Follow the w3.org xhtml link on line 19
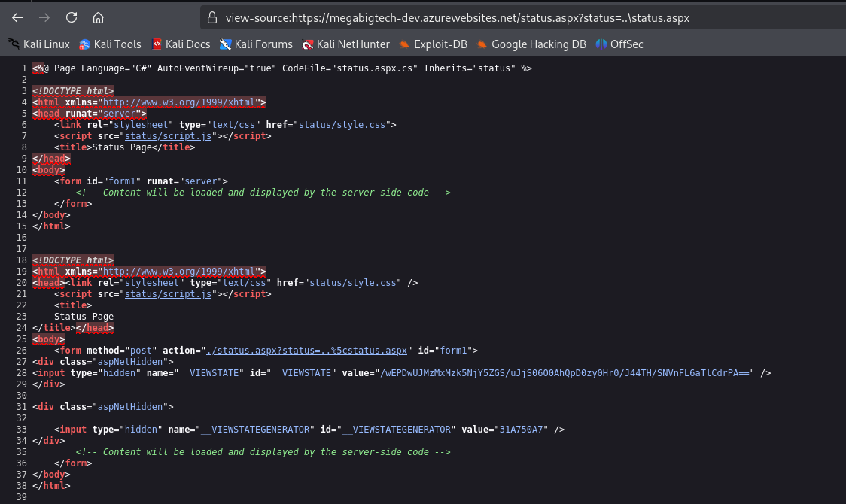This screenshot has height=504, width=846. pos(179,271)
